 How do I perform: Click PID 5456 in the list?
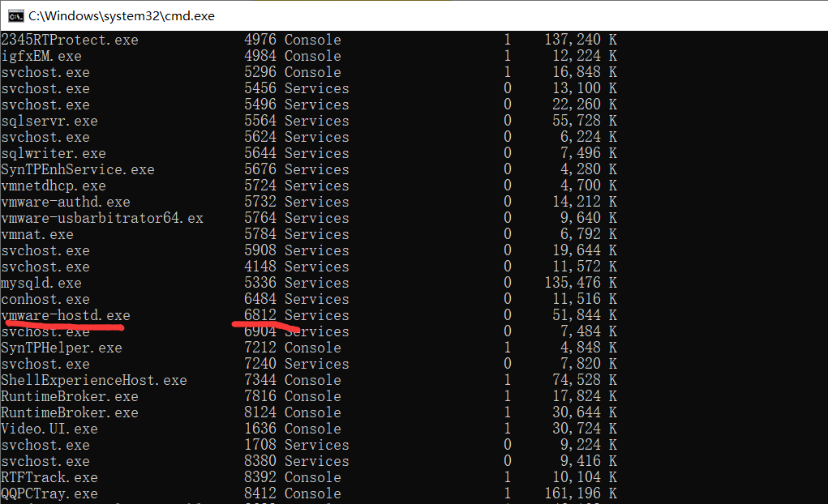click(260, 88)
